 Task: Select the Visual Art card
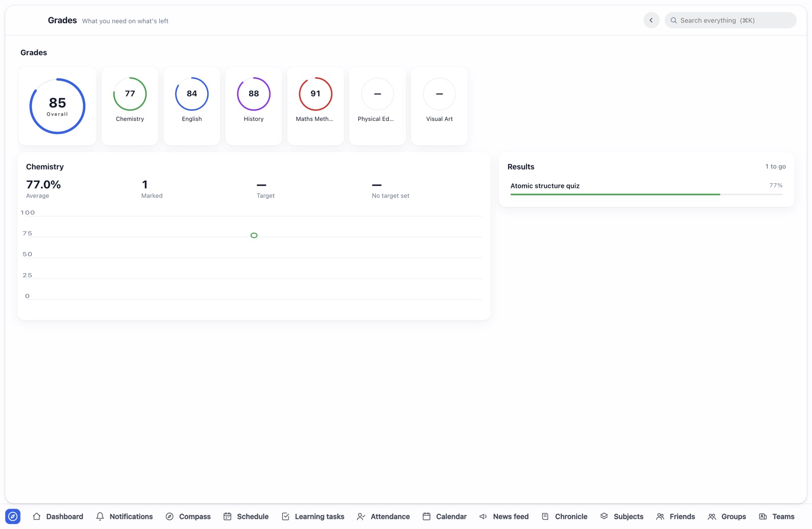point(439,106)
